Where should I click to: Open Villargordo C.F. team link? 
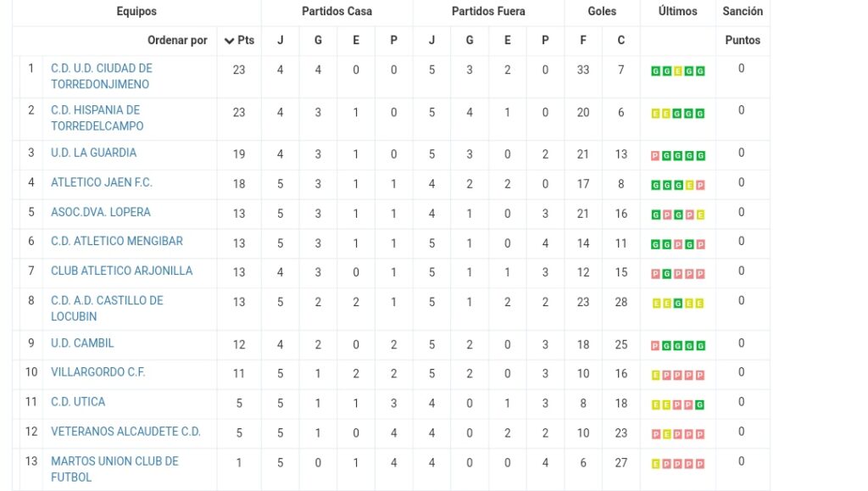pos(98,372)
